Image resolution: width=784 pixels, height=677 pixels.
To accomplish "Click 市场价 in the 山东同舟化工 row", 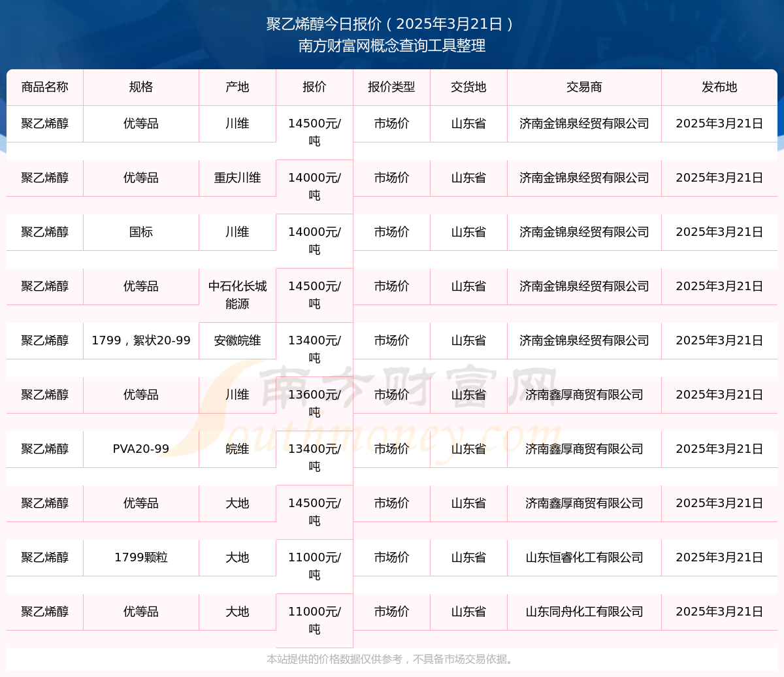I will pos(391,612).
